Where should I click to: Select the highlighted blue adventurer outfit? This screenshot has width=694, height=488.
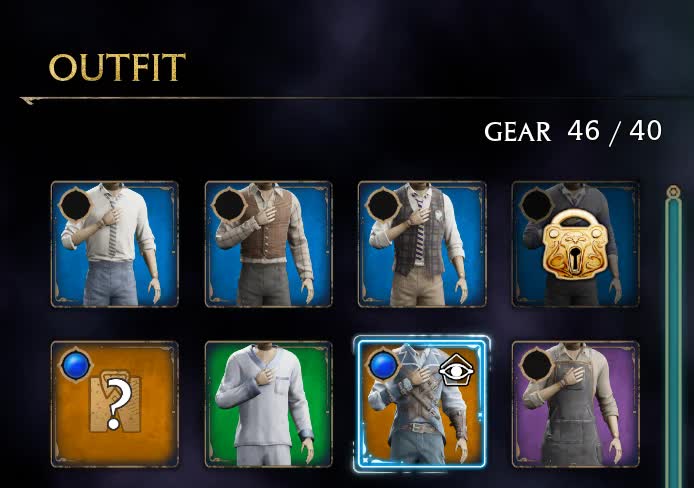coord(422,404)
